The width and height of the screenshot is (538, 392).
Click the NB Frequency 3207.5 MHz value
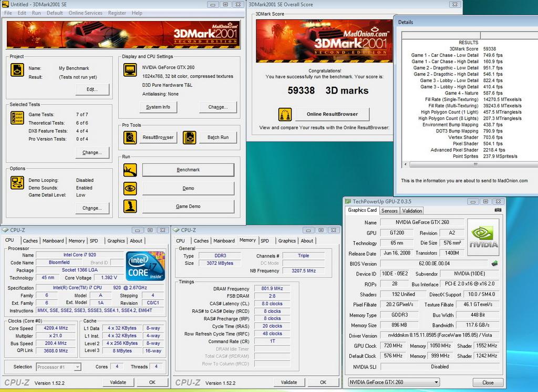pos(304,271)
